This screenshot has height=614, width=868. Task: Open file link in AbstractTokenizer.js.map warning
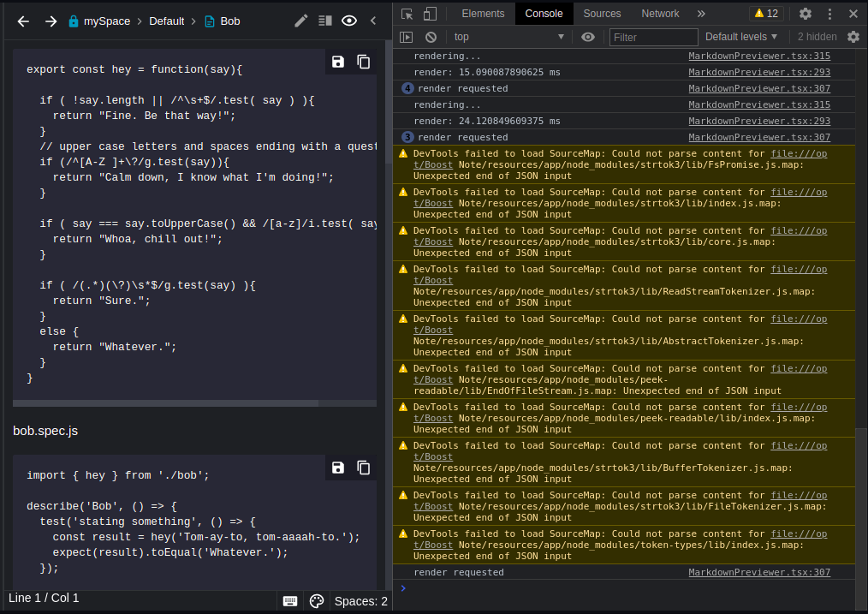click(799, 319)
